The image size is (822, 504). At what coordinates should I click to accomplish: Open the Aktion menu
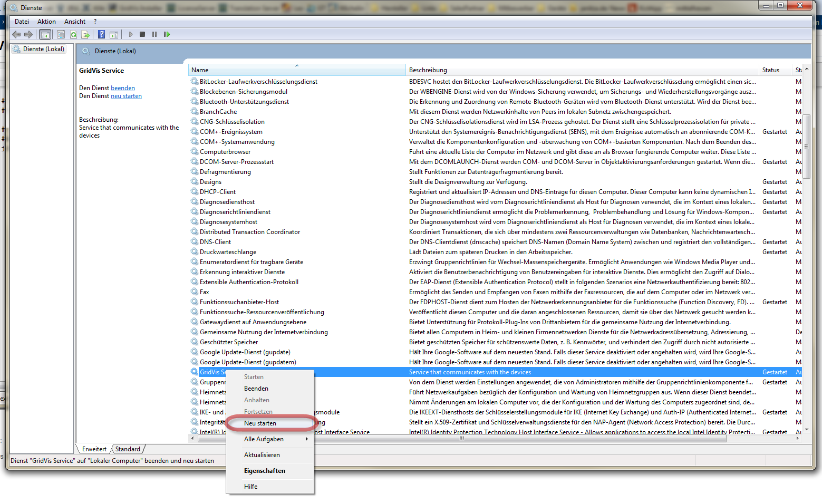point(46,22)
